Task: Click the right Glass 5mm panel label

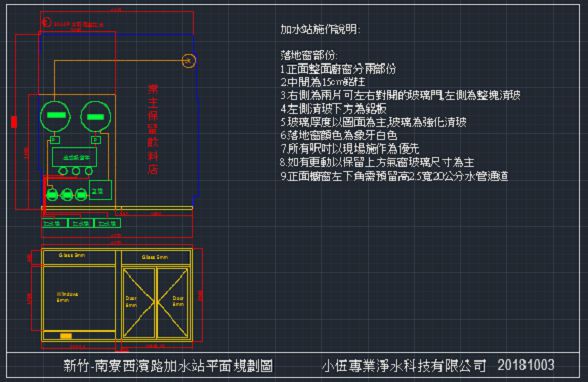Action: [x=154, y=257]
